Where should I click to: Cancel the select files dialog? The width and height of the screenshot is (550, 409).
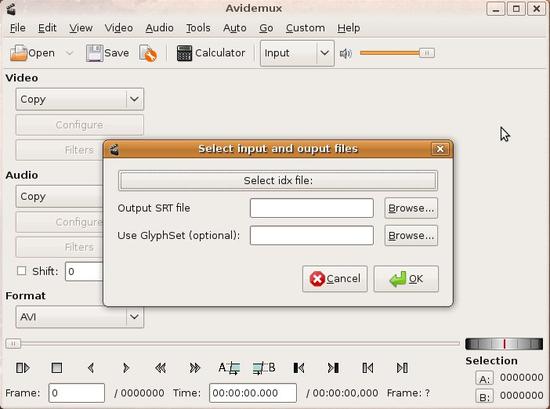[x=335, y=279]
